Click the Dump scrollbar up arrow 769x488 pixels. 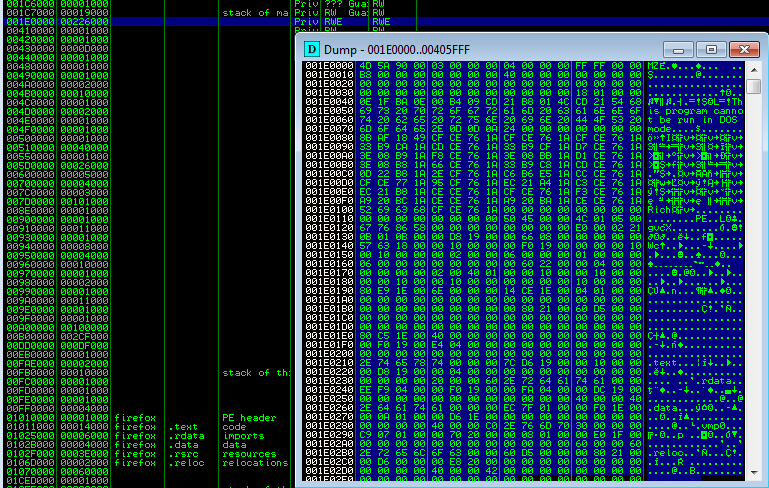[754, 70]
